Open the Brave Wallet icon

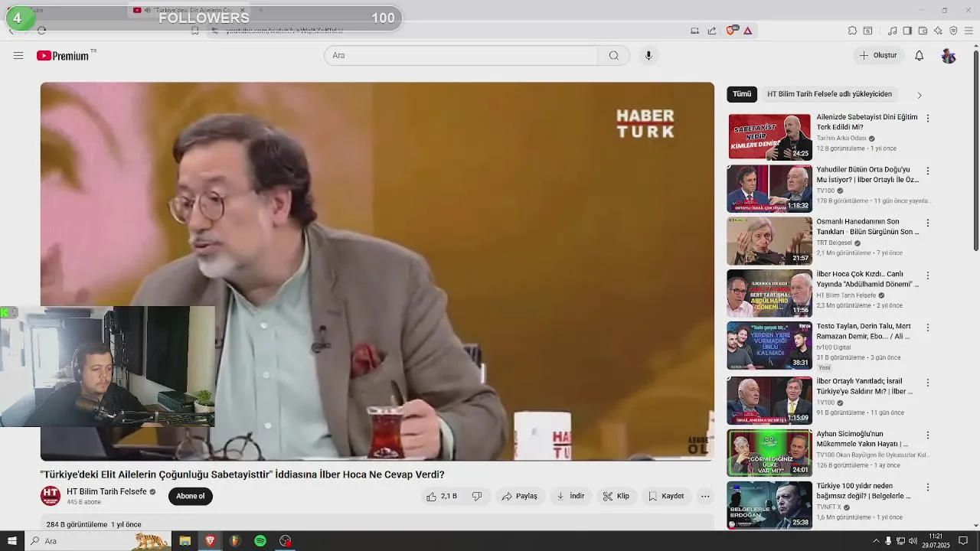click(923, 31)
